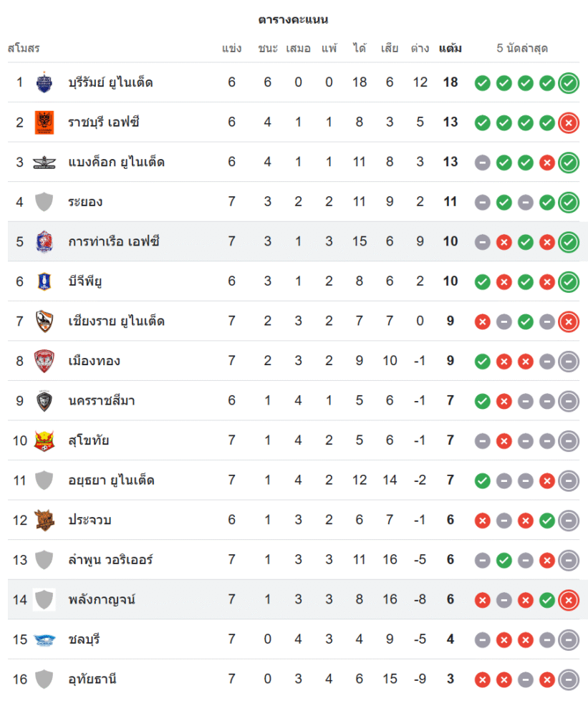Open the อุทัยธานี team page link
This screenshot has width=588, height=716.
pos(92,679)
